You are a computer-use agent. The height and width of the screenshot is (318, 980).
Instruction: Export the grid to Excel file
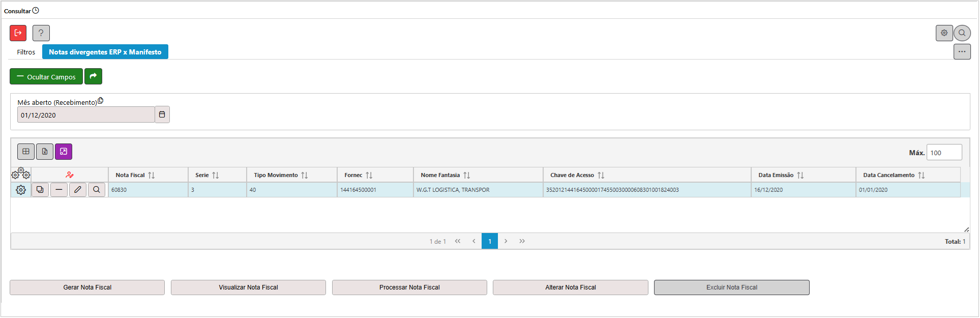45,152
